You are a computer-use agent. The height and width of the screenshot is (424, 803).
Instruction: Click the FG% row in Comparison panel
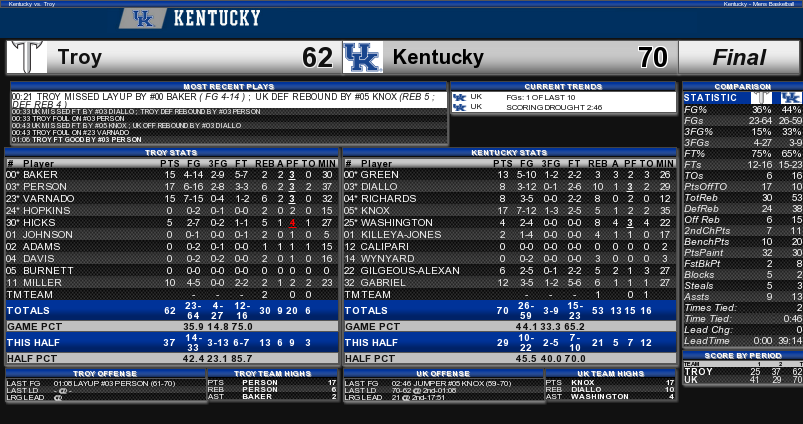pos(743,110)
